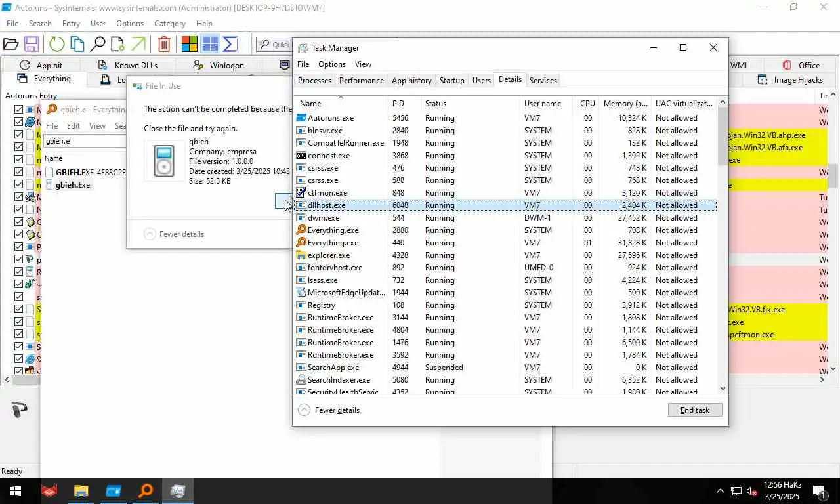Click the Save floppy icon in Autoruns toolbar
Viewport: 840px width, 504px height.
coord(31,44)
